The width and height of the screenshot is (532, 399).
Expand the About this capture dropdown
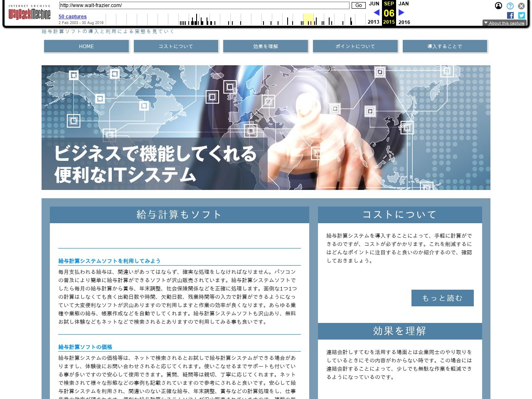(x=504, y=23)
